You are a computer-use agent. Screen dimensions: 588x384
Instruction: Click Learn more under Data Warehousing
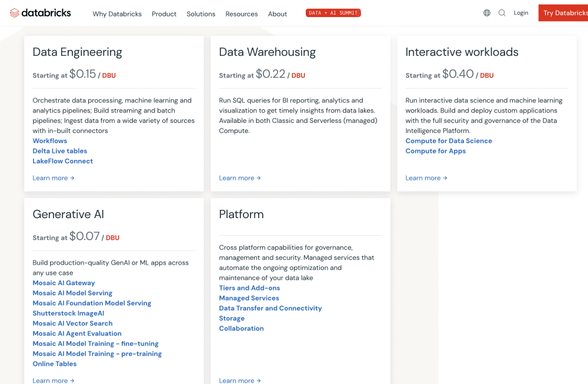pos(240,178)
